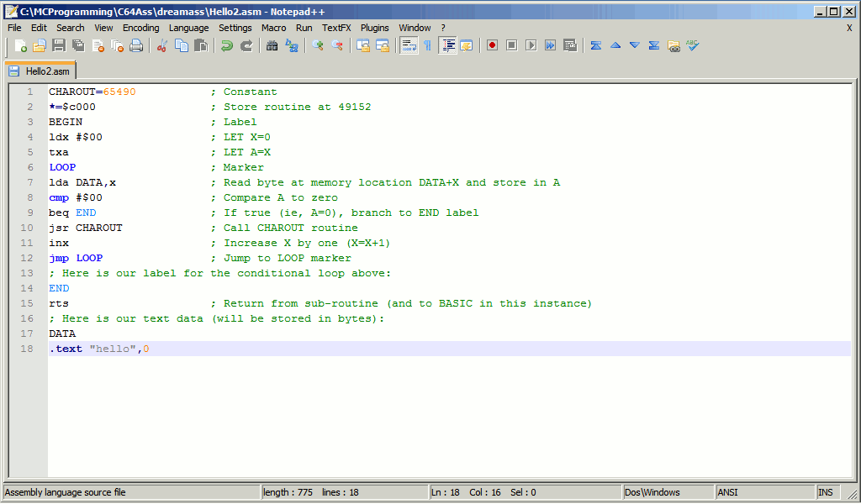This screenshot has height=504, width=861.
Task: Click the Print toolbar icon
Action: point(136,45)
